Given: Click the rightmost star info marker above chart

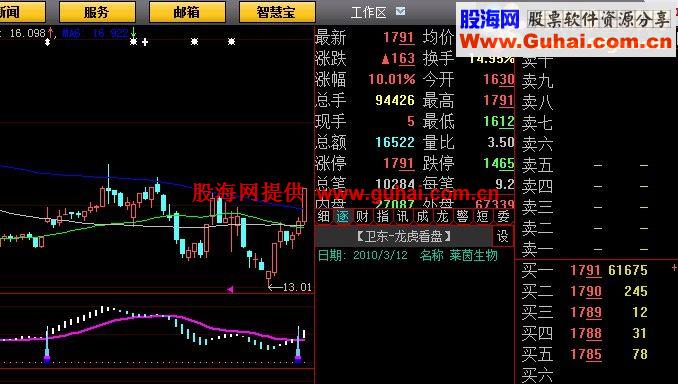Looking at the screenshot, I should [232, 42].
